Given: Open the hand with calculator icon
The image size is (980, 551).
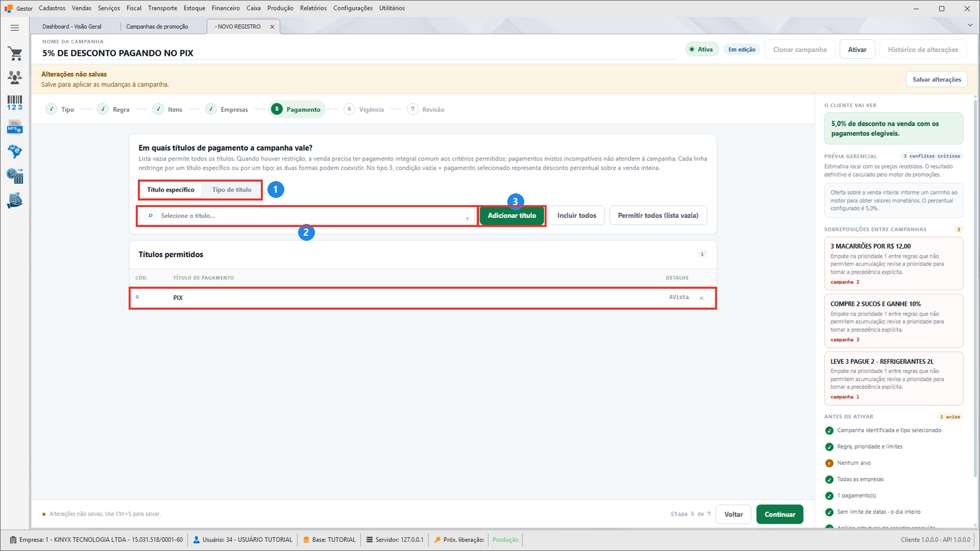Looking at the screenshot, I should coord(15,201).
